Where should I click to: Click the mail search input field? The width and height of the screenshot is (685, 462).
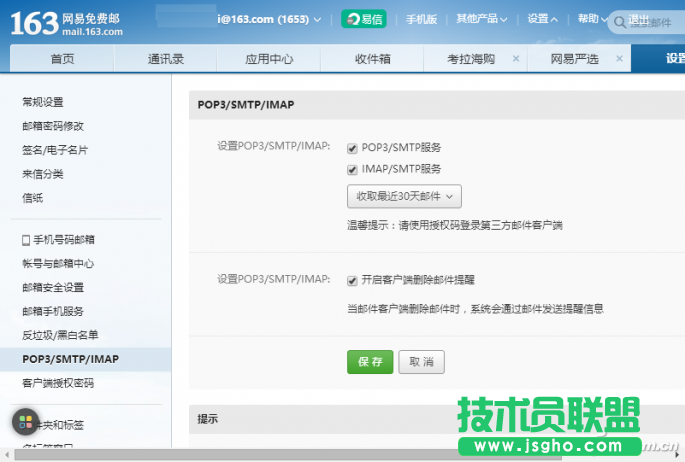[650, 22]
